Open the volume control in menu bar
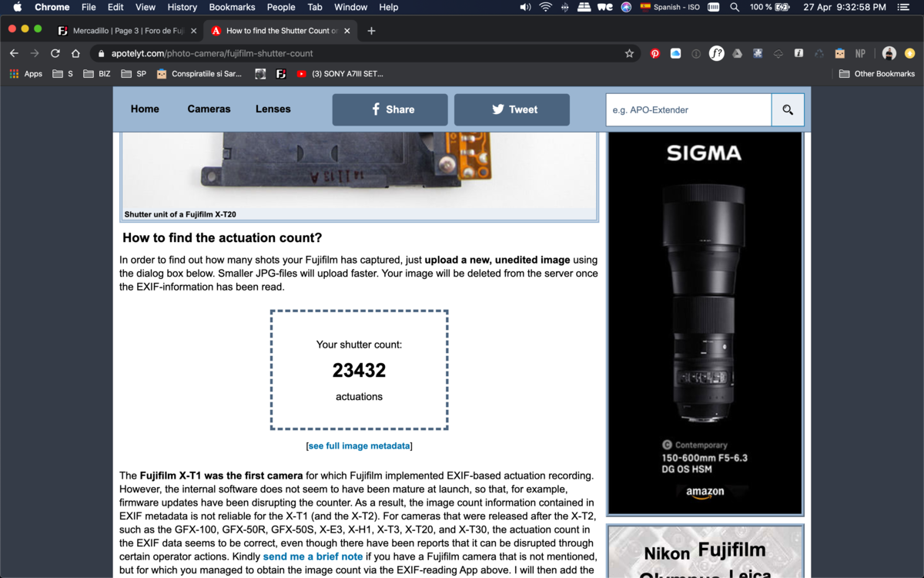924x578 pixels. (x=525, y=7)
